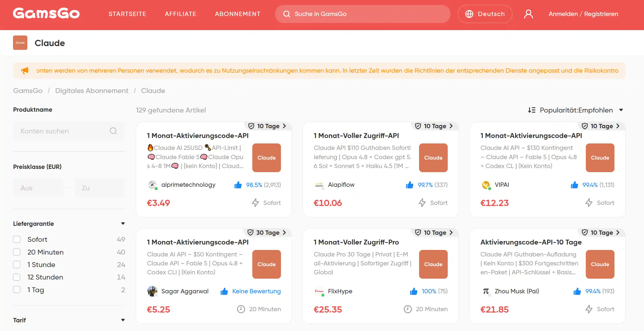Enable the Sofort delivery checkbox
This screenshot has width=644, height=331.
[x=17, y=239]
